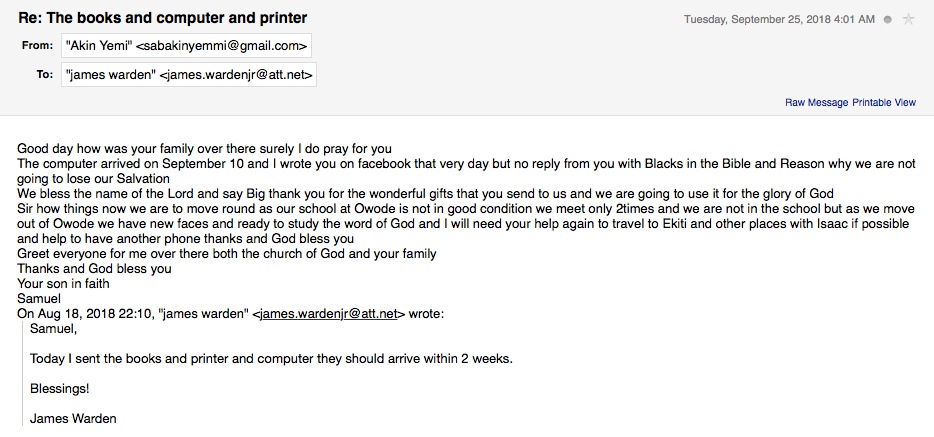Screen dimensions: 934x437
Task: Click the "From:" field label
Action: pyautogui.click(x=38, y=45)
